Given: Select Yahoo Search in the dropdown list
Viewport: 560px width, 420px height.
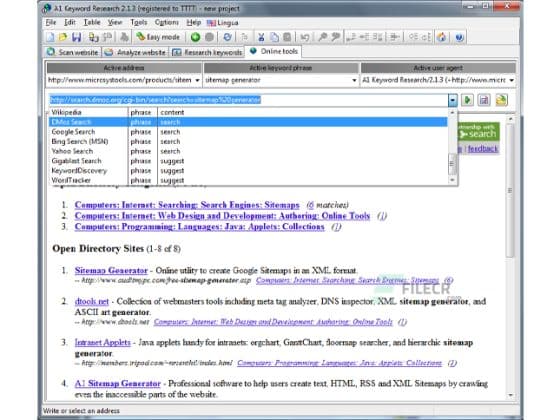Looking at the screenshot, I should point(248,151).
